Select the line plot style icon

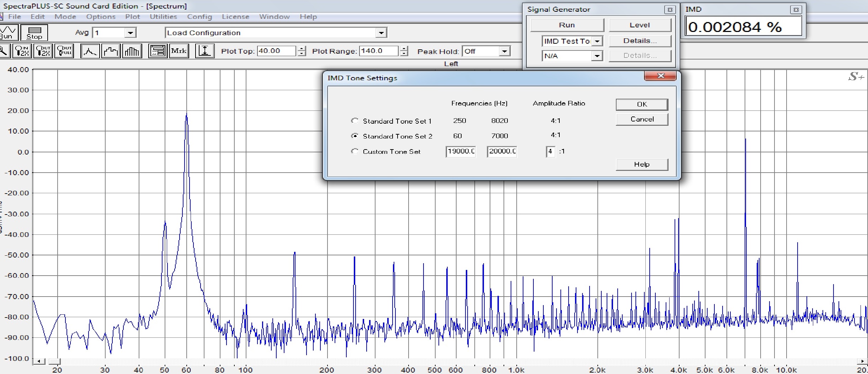[90, 51]
